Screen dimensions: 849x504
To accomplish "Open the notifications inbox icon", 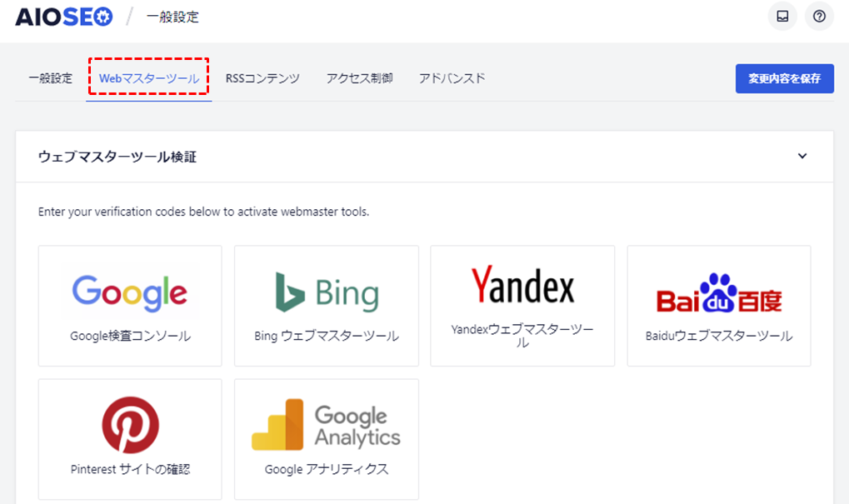I will pyautogui.click(x=782, y=16).
